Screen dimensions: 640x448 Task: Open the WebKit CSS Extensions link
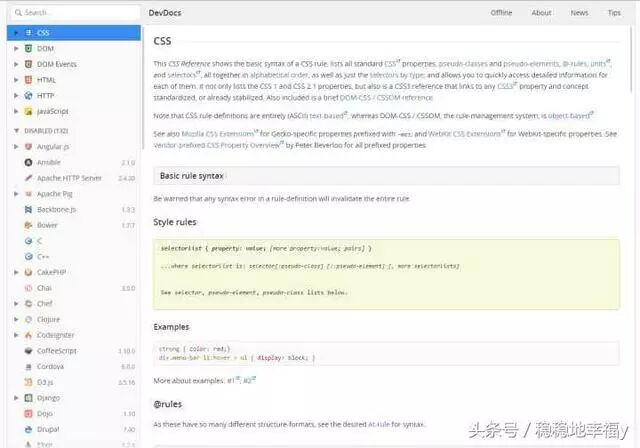tap(464, 134)
